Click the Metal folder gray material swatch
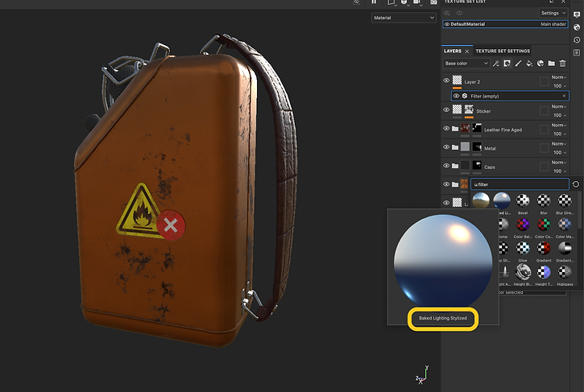Image resolution: width=584 pixels, height=392 pixels. (466, 146)
